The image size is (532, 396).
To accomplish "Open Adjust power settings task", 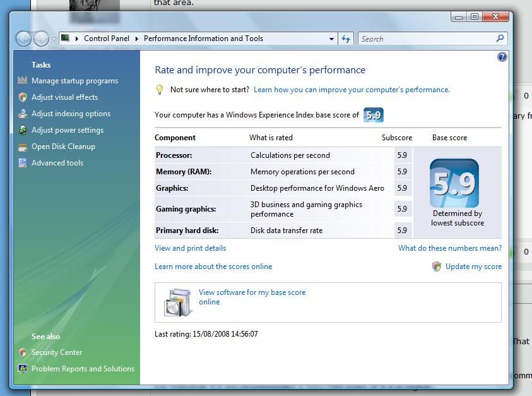I will [68, 130].
